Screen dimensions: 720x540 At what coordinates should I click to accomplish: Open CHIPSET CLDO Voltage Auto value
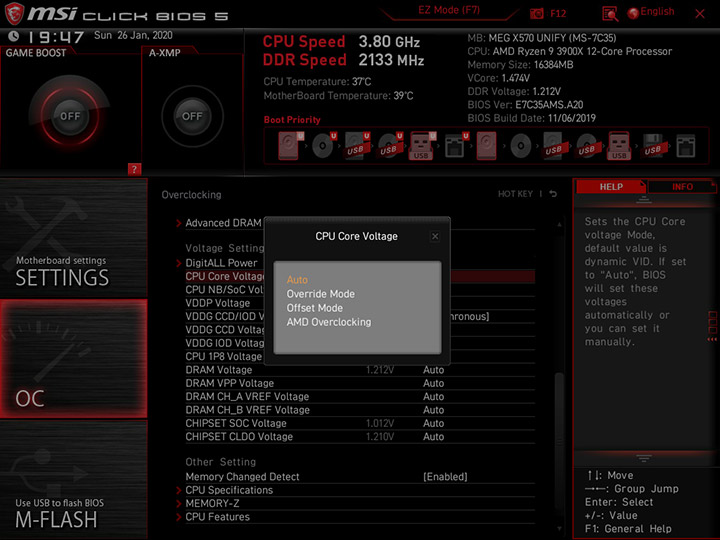click(x=433, y=437)
